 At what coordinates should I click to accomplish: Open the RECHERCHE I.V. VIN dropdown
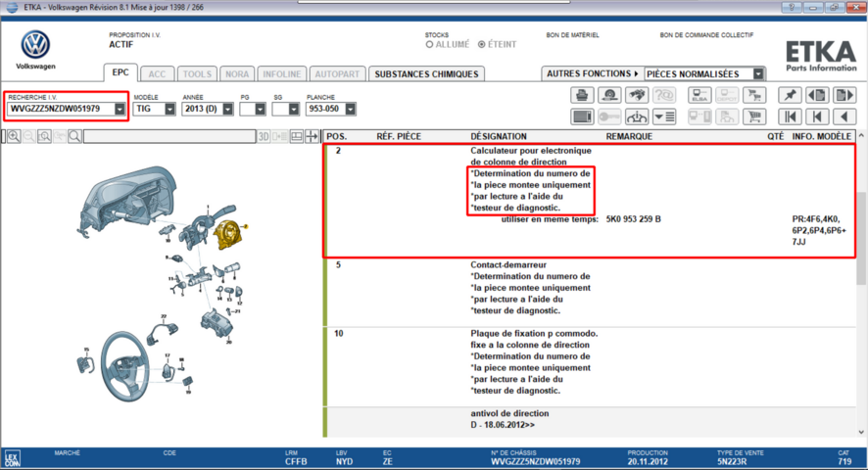[x=120, y=109]
